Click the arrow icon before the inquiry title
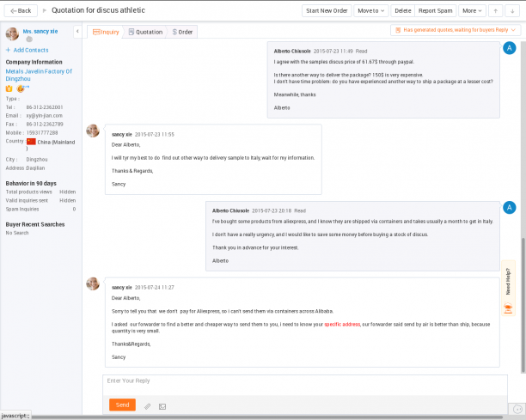Screen dimensions: 526x420 click(x=45, y=10)
